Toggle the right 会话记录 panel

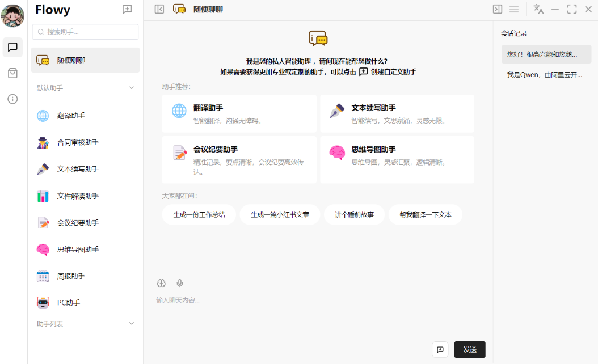click(x=498, y=9)
